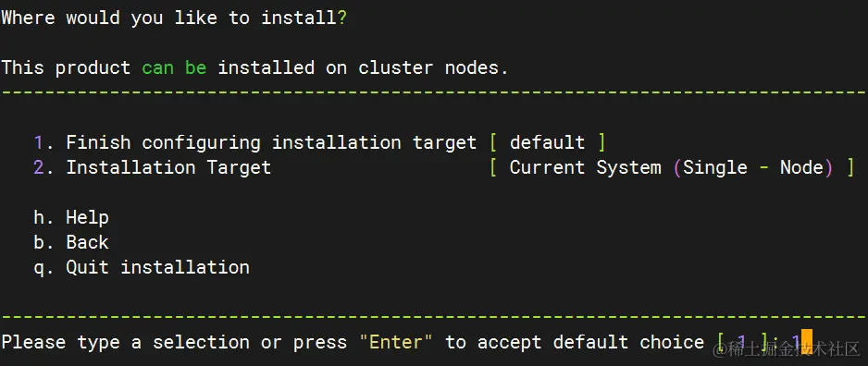Click the bracketed default value
Screen dimensions: 868x366
click(x=548, y=142)
